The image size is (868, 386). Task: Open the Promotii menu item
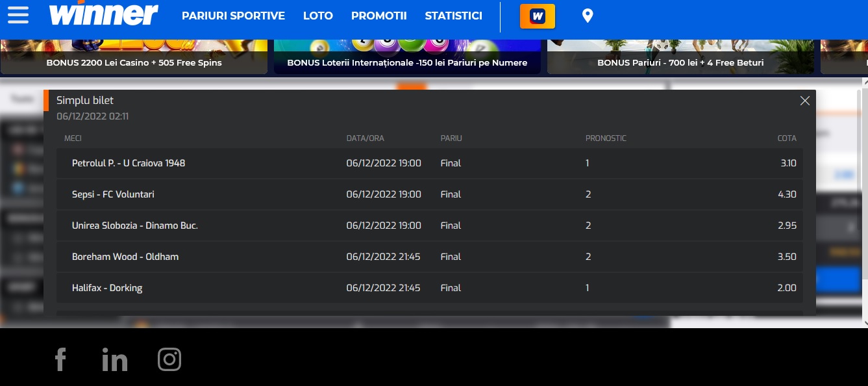pos(378,16)
